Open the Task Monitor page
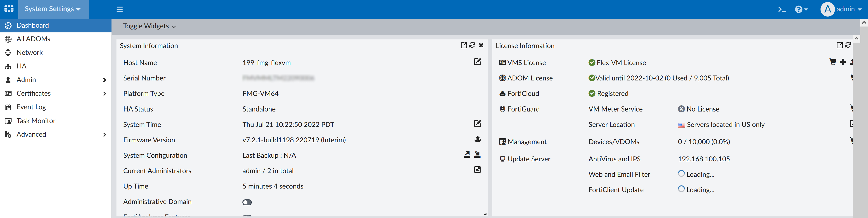Screen dimensions: 868x218 coord(36,121)
